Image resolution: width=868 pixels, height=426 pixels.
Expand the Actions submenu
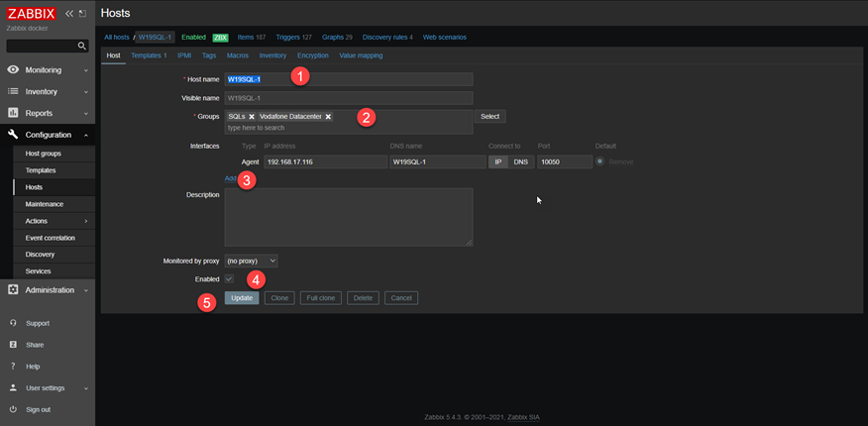point(86,221)
